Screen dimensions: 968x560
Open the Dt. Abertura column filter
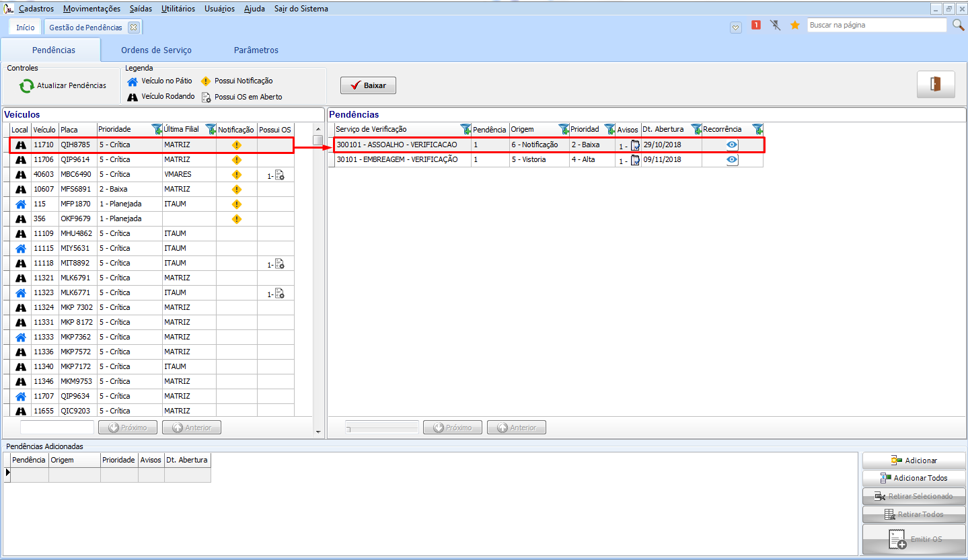pyautogui.click(x=696, y=129)
